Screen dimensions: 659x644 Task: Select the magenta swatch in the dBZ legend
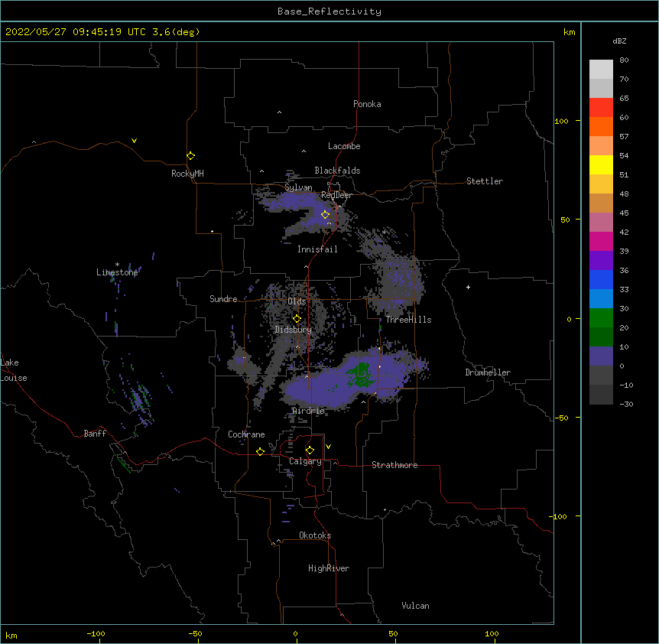[601, 241]
